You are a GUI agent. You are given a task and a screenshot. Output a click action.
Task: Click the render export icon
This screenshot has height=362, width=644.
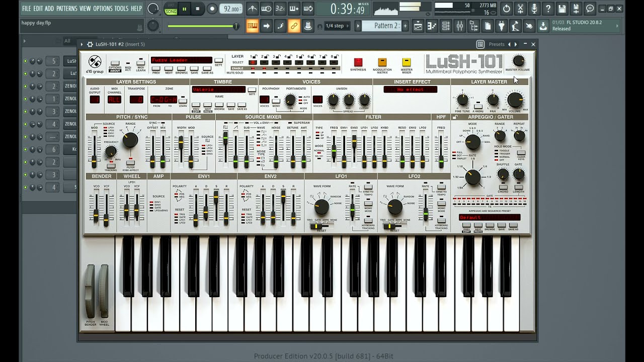tap(576, 9)
